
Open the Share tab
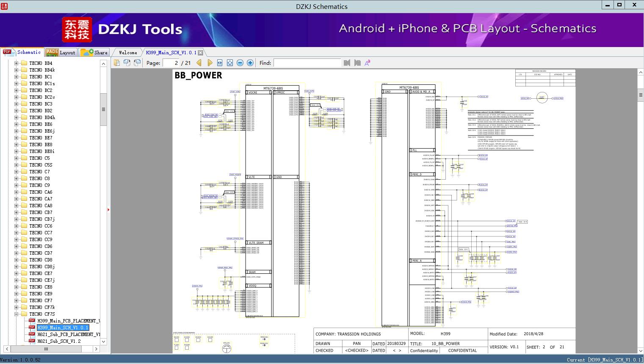94,53
